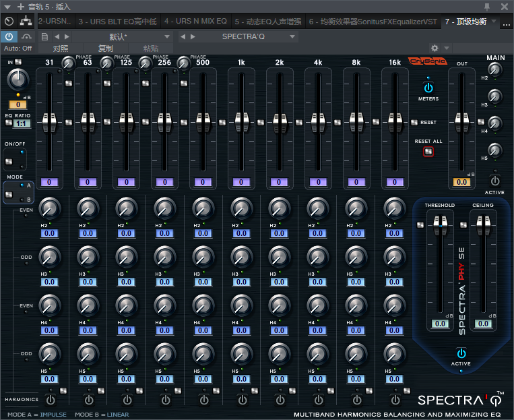Viewport: 514px width, 420px height.
Task: Pin the plugin window
Action: tap(487, 7)
